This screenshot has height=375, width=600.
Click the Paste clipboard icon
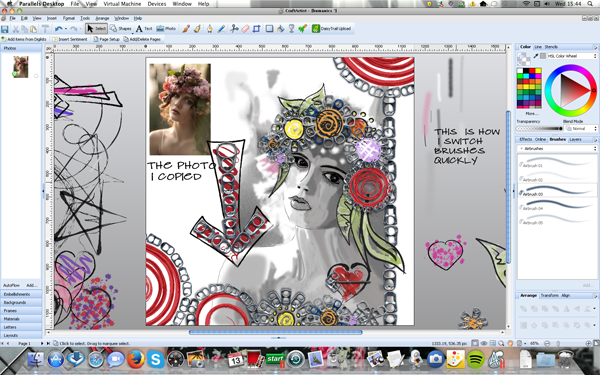coord(33,29)
